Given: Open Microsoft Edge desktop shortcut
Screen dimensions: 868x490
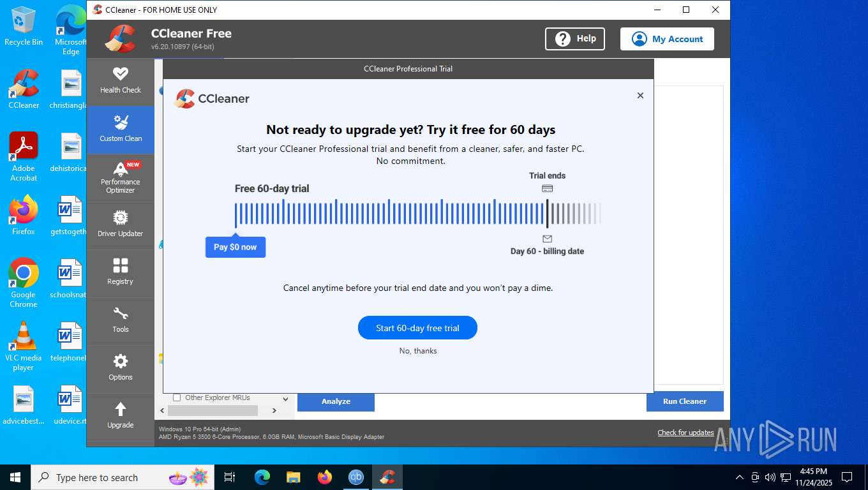Looking at the screenshot, I should tap(71, 31).
